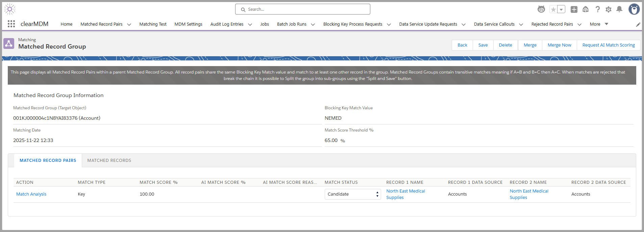Switch to the Matched Records tab

point(109,161)
